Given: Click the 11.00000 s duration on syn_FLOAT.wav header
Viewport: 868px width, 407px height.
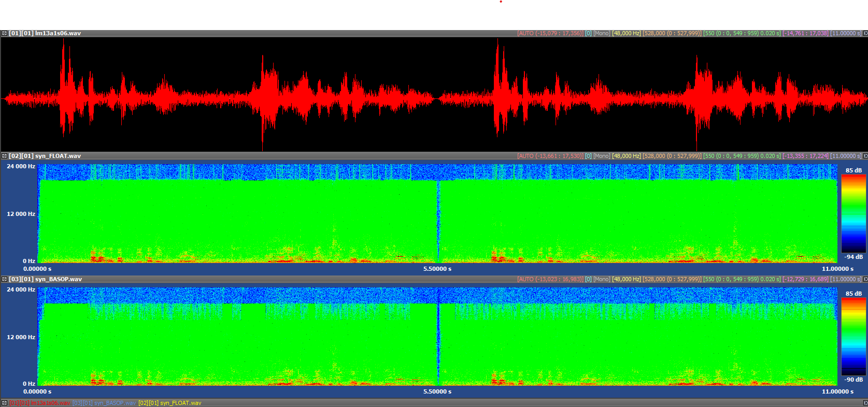Looking at the screenshot, I should point(846,156).
